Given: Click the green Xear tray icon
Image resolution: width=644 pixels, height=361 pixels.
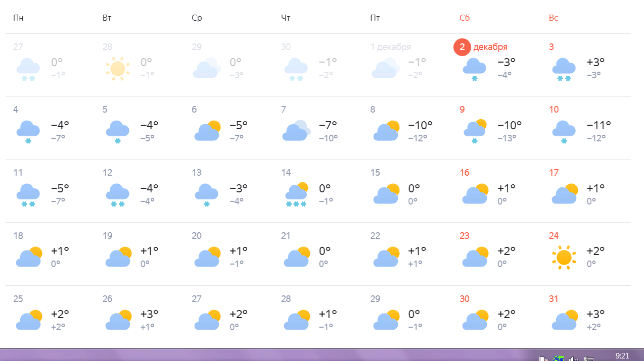Looking at the screenshot, I should pyautogui.click(x=558, y=358).
